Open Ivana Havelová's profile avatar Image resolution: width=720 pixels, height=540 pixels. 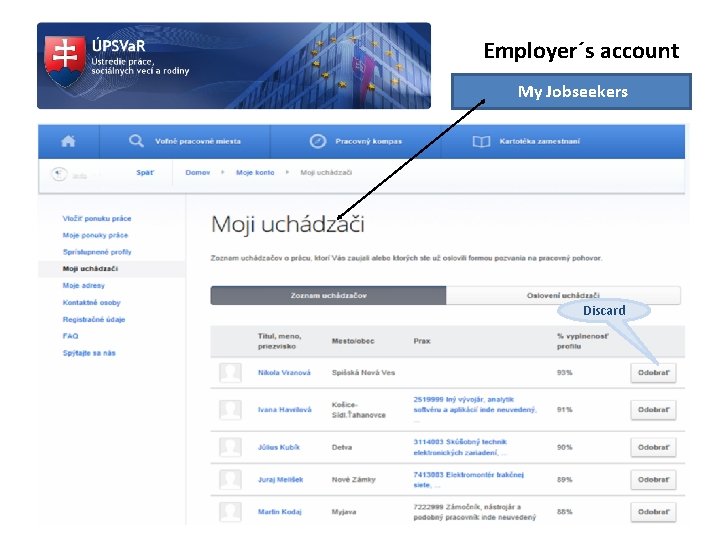pyautogui.click(x=231, y=410)
